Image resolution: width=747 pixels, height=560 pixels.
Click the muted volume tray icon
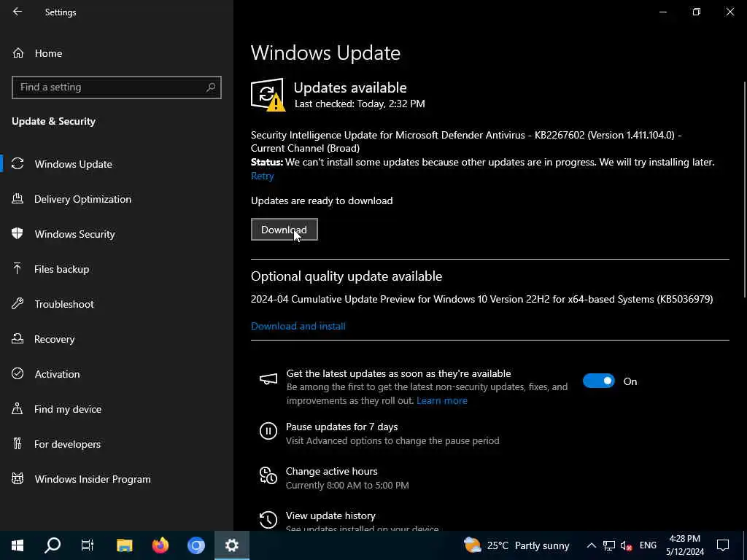point(627,545)
